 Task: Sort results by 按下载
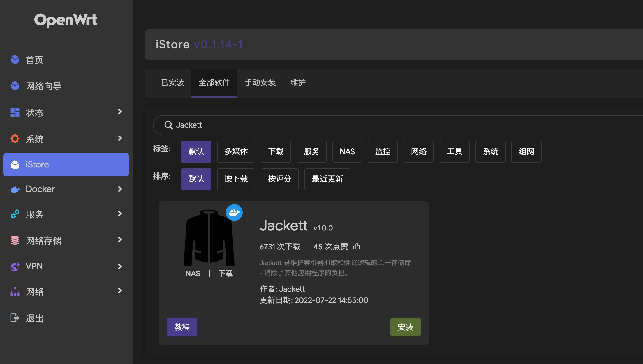coord(236,179)
